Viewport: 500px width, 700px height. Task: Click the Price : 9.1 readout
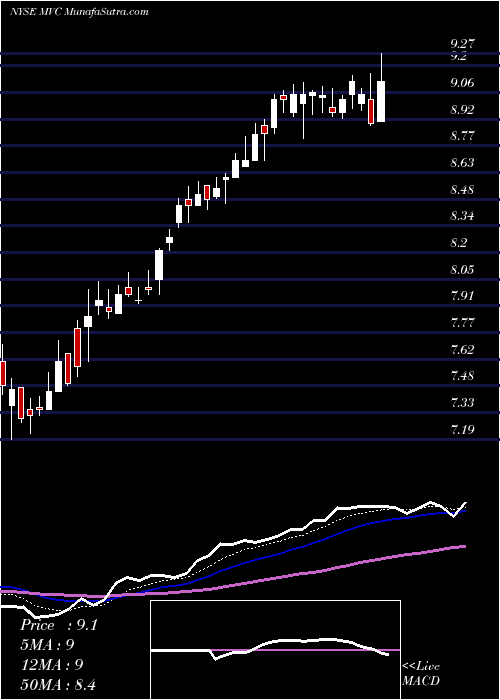coord(59,625)
